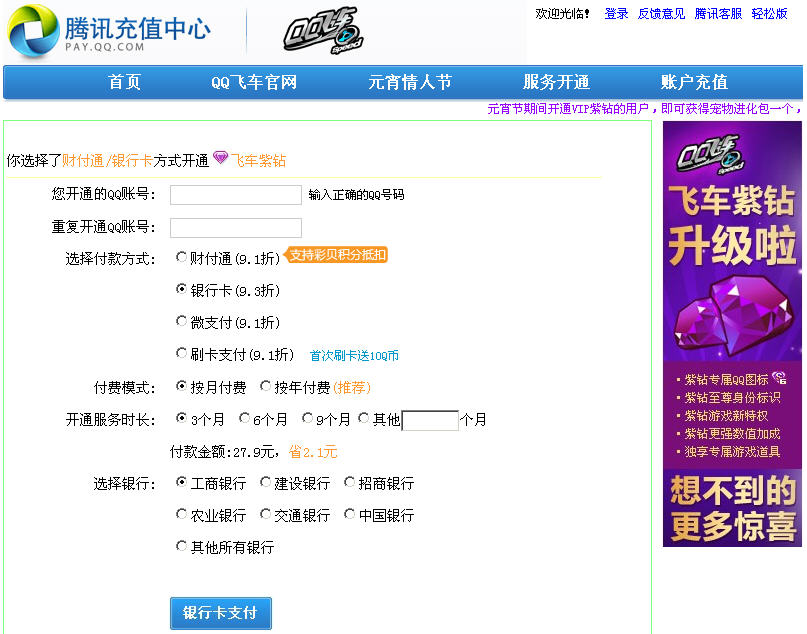The image size is (807, 634).
Task: Click the 腾讯客服 link
Action: tap(718, 14)
